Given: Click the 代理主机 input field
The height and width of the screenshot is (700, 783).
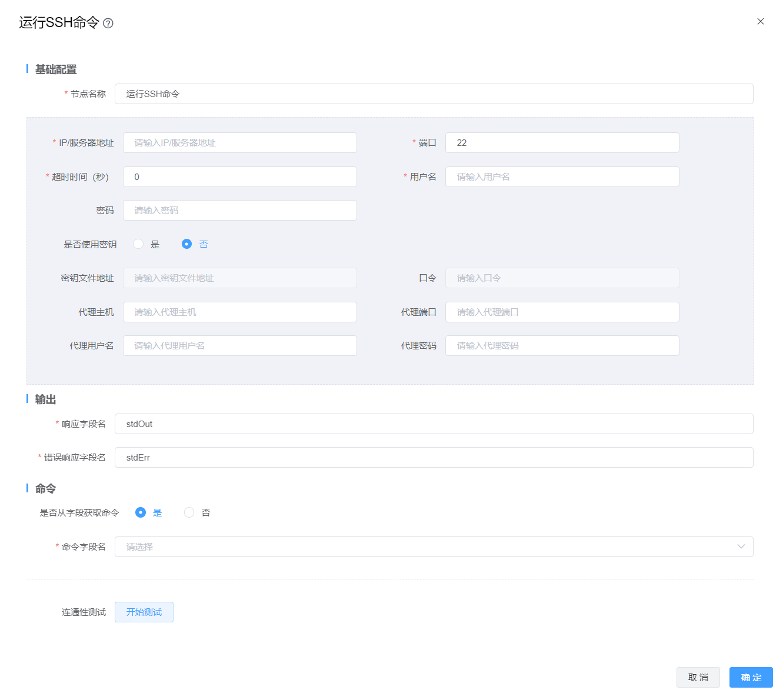Looking at the screenshot, I should point(239,312).
